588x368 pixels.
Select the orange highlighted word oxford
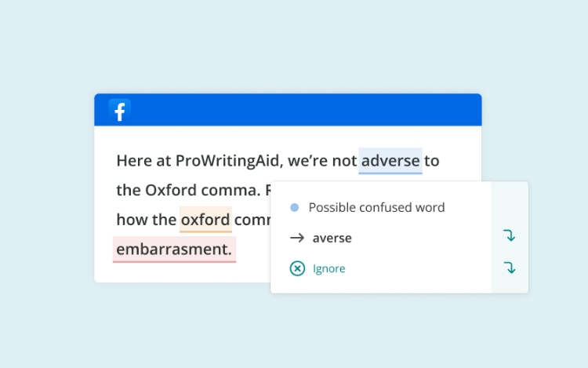pyautogui.click(x=205, y=220)
